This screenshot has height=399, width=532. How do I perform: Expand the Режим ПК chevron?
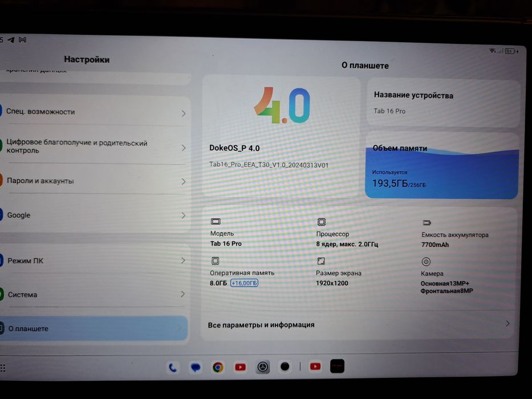[x=183, y=260]
